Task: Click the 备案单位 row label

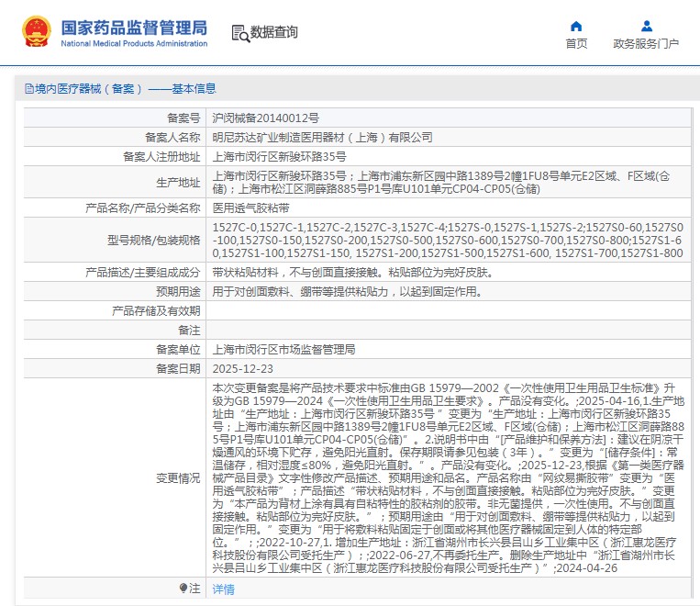Action: (178, 349)
